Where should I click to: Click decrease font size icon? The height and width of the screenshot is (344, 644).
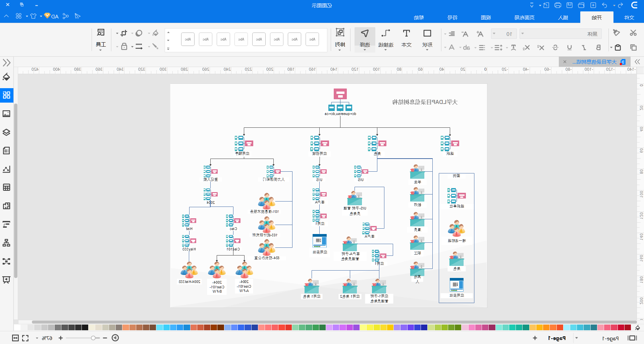tap(465, 34)
